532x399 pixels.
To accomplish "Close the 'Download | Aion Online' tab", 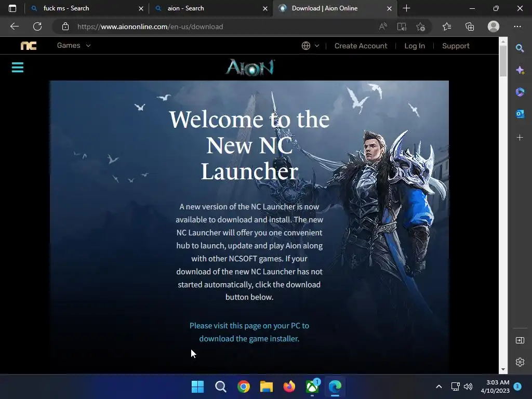I will point(389,8).
